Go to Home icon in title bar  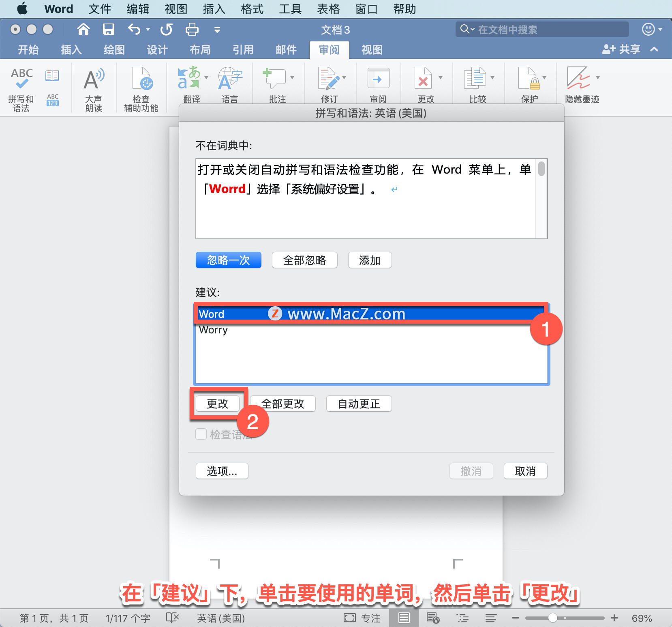[83, 29]
